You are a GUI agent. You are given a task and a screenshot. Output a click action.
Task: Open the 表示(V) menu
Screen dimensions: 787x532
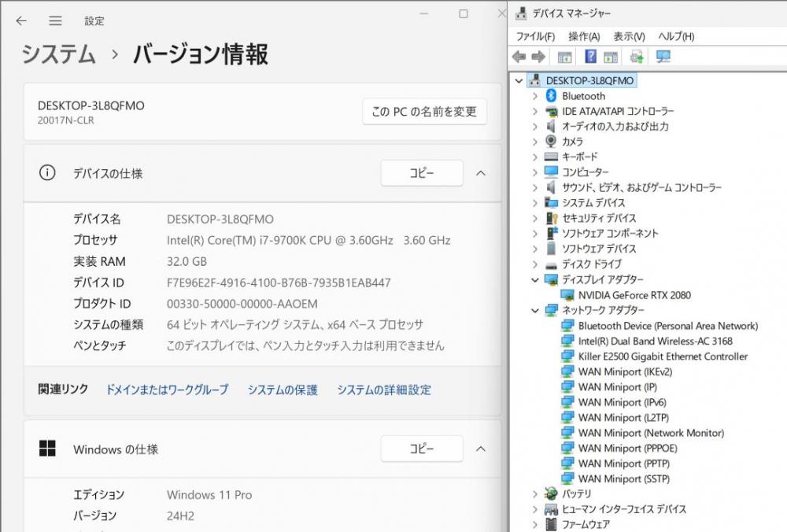click(628, 36)
